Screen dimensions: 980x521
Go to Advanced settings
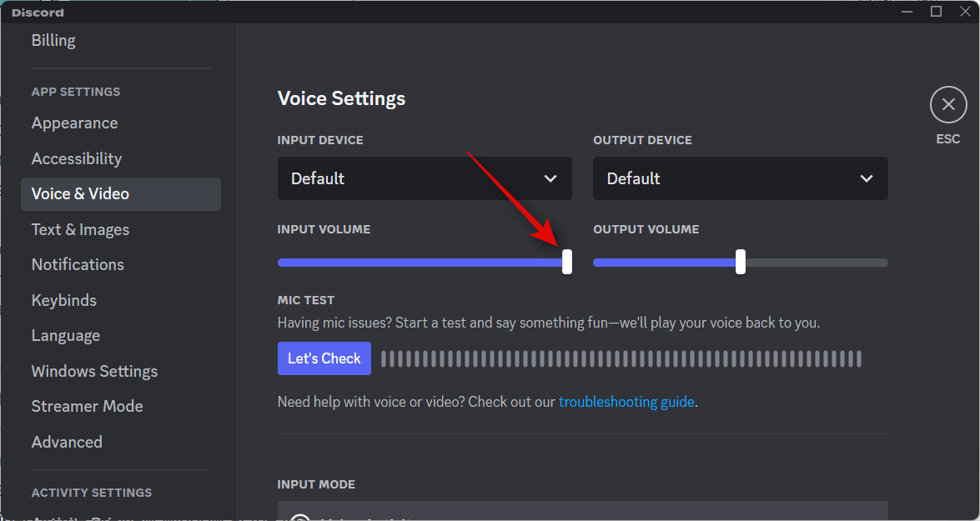pyautogui.click(x=67, y=442)
